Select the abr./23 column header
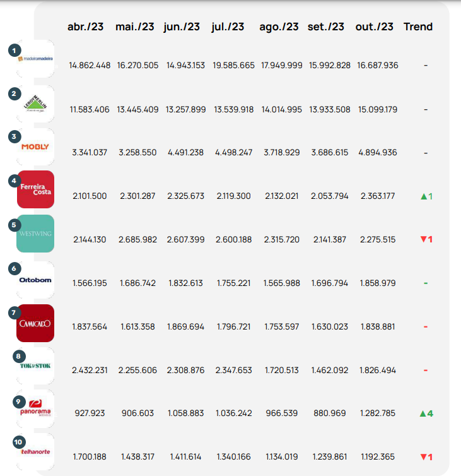The height and width of the screenshot is (476, 461). click(x=86, y=27)
